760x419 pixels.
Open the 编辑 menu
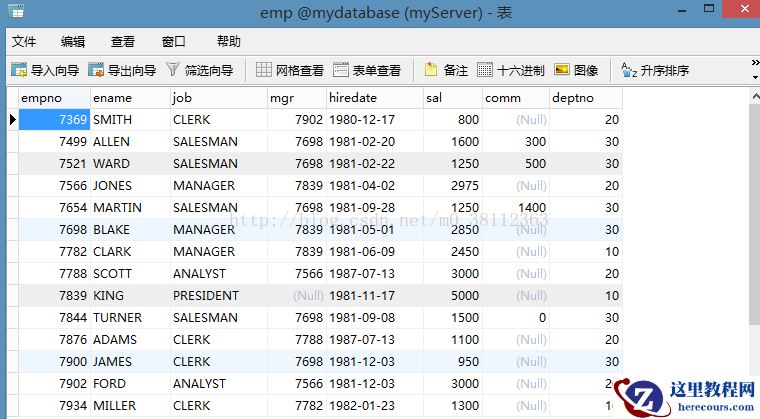(73, 42)
